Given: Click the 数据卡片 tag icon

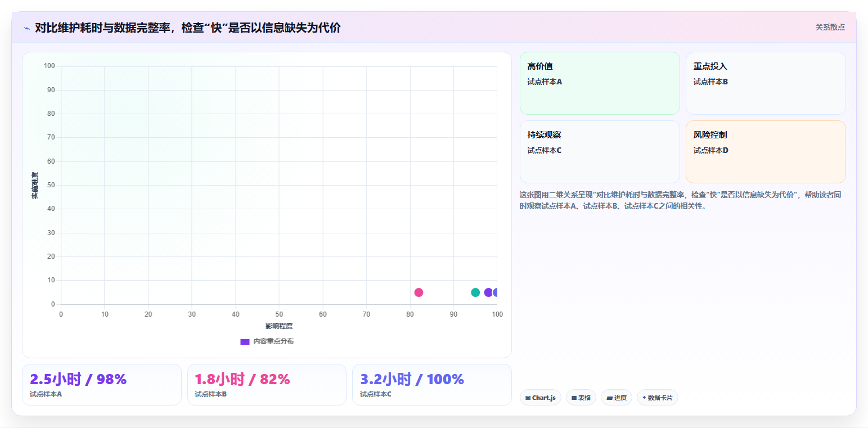Looking at the screenshot, I should tap(644, 397).
